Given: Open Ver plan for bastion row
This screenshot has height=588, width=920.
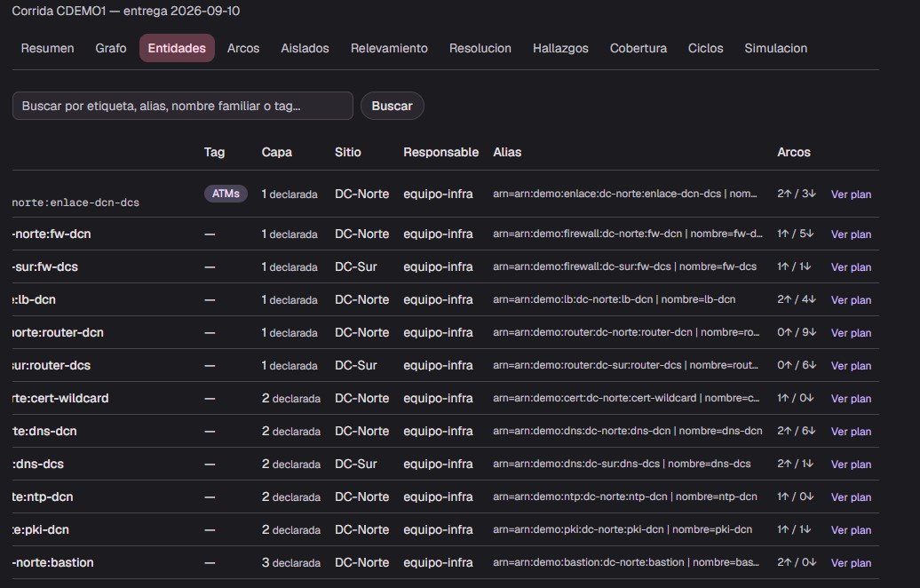Looking at the screenshot, I should pyautogui.click(x=851, y=563).
